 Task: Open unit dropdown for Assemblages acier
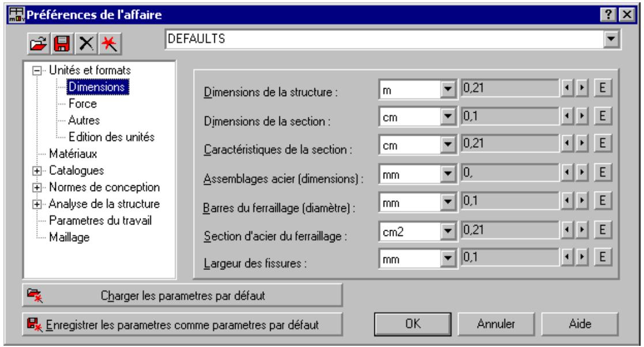[448, 174]
